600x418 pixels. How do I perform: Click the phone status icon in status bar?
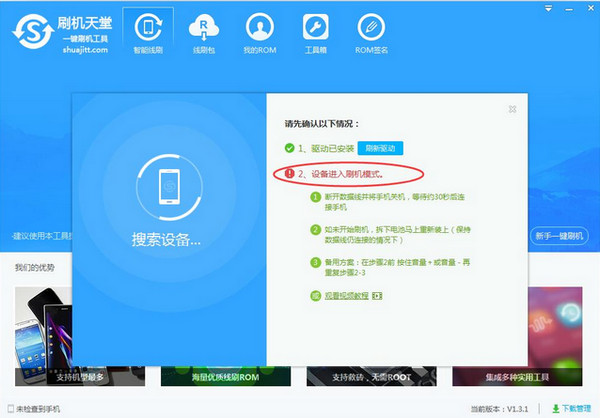pos(11,409)
